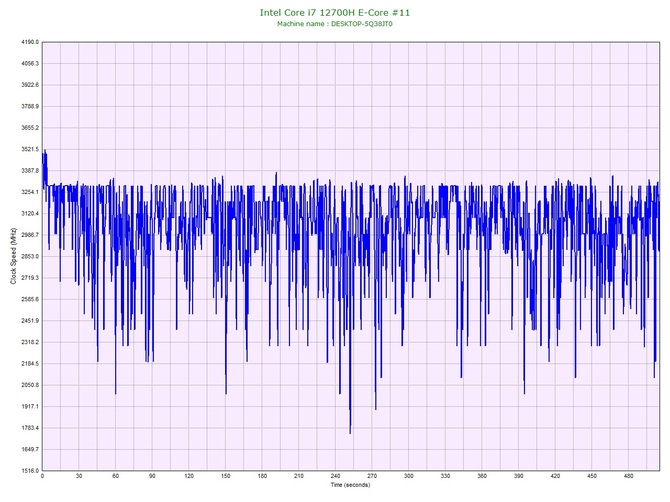Image resolution: width=670 pixels, height=502 pixels.
Task: Click the 4190.0 y-axis value
Action: 30,42
